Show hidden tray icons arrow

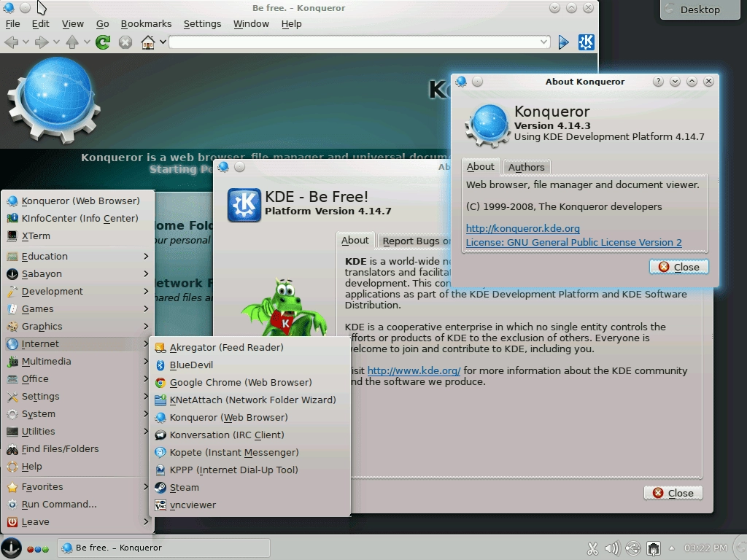(672, 548)
